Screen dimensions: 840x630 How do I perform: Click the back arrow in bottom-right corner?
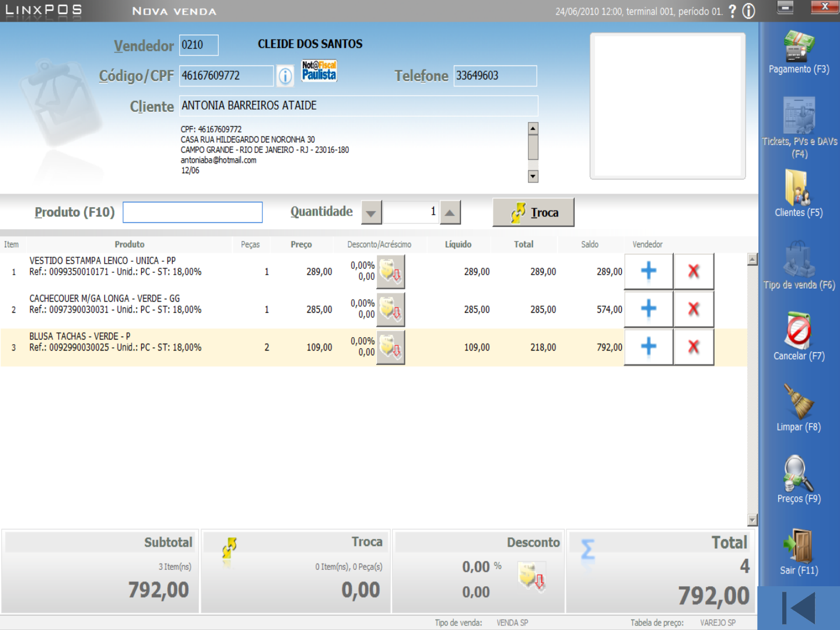click(799, 608)
